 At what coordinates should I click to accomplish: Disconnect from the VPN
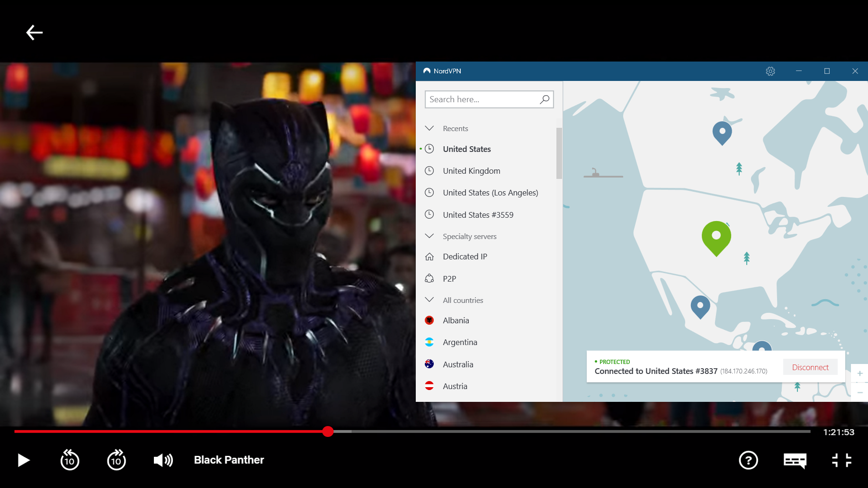click(810, 367)
